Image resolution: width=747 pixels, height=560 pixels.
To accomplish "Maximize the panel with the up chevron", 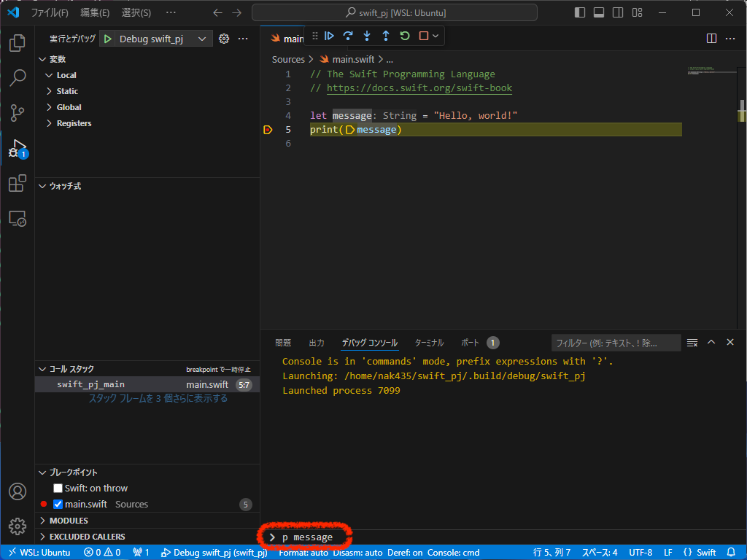I will click(711, 343).
